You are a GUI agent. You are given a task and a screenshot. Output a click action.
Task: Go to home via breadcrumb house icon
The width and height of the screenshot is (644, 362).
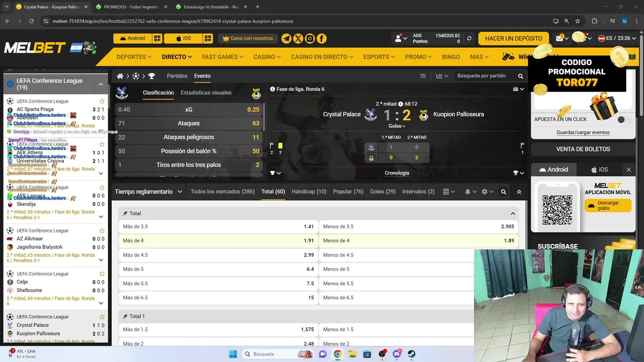pos(120,76)
